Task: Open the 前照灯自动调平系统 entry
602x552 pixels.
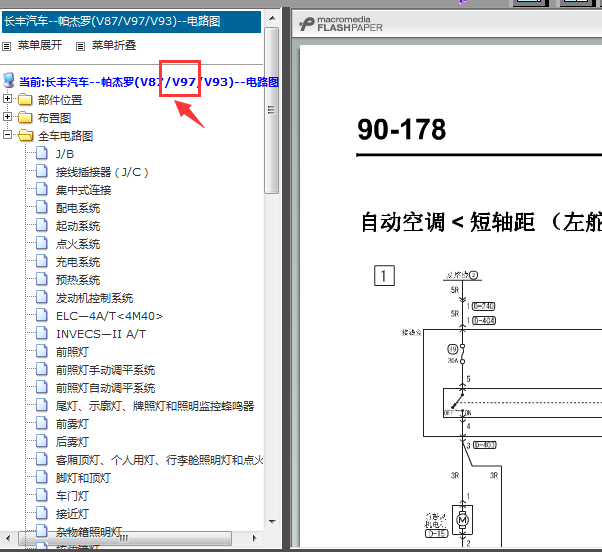Action: [106, 388]
